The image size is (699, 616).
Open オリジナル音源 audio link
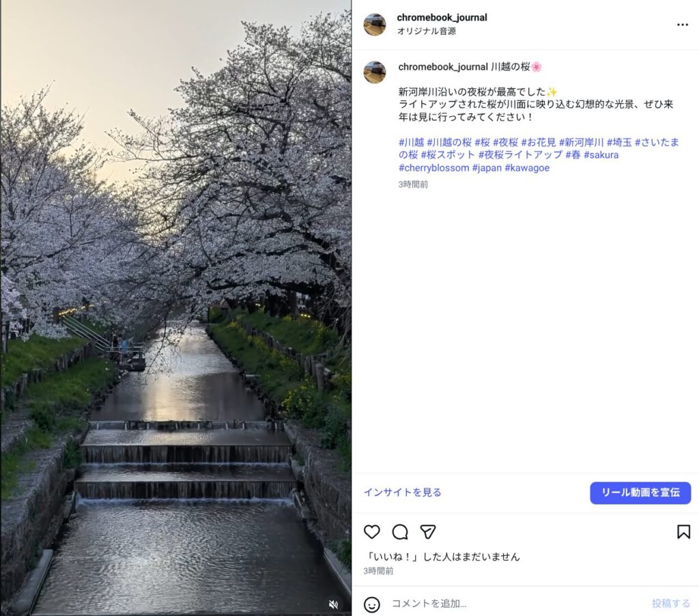pos(426,31)
